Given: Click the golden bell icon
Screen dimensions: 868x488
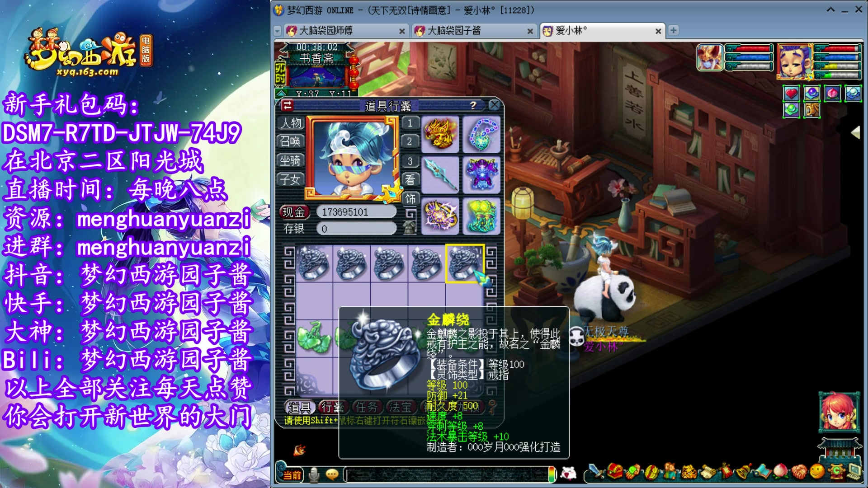Looking at the screenshot, I should [744, 472].
